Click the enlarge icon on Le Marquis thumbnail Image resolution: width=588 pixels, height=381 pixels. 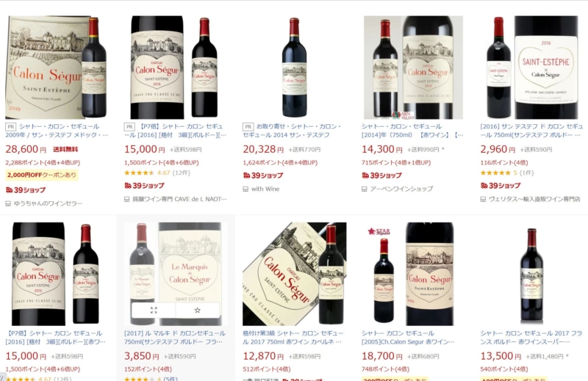click(154, 311)
